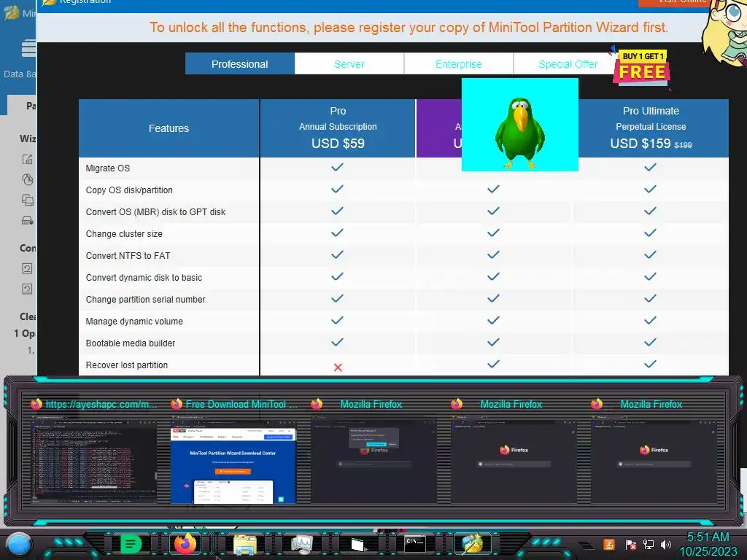Open the Start orb on the taskbar
Screen dimensions: 747x560
click(x=19, y=545)
